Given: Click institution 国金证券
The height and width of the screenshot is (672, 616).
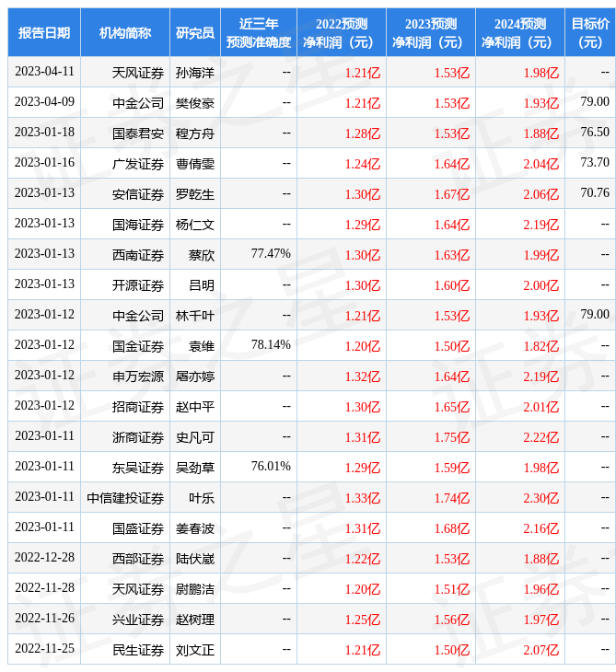Looking at the screenshot, I should 138,346.
